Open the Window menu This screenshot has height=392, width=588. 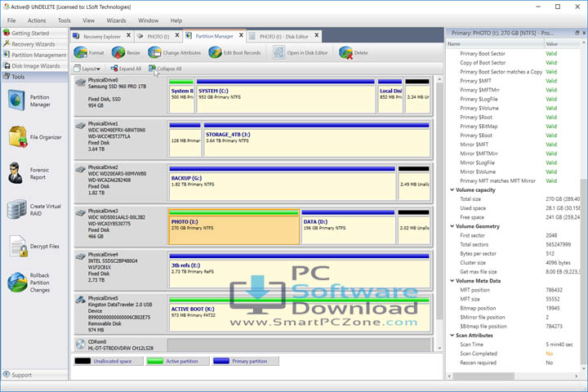pyautogui.click(x=148, y=20)
